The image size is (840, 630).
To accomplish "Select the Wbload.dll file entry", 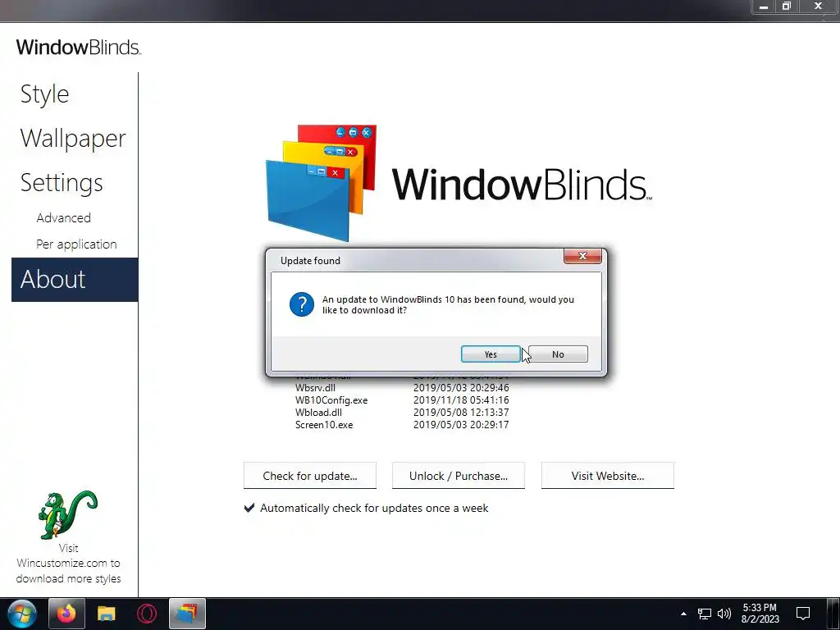I will tap(318, 413).
